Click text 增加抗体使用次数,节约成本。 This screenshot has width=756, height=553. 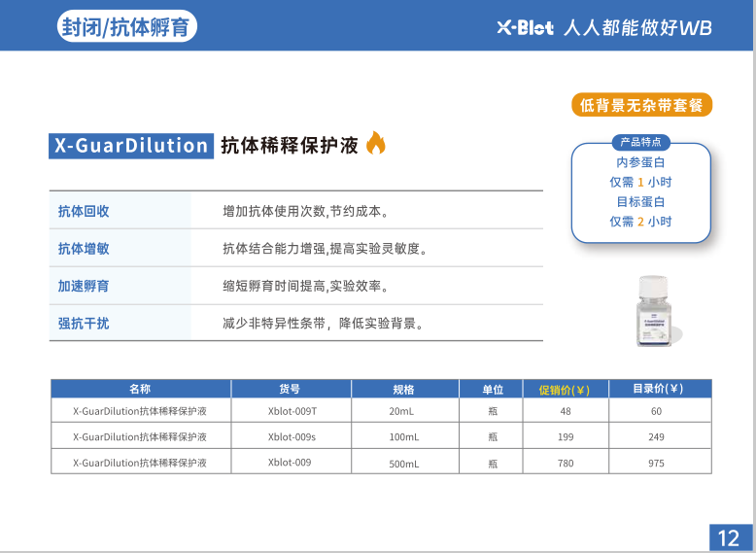pos(306,211)
